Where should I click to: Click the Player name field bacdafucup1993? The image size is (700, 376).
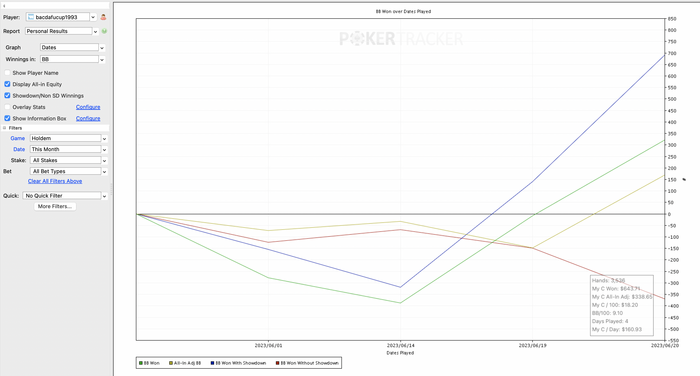click(x=58, y=17)
